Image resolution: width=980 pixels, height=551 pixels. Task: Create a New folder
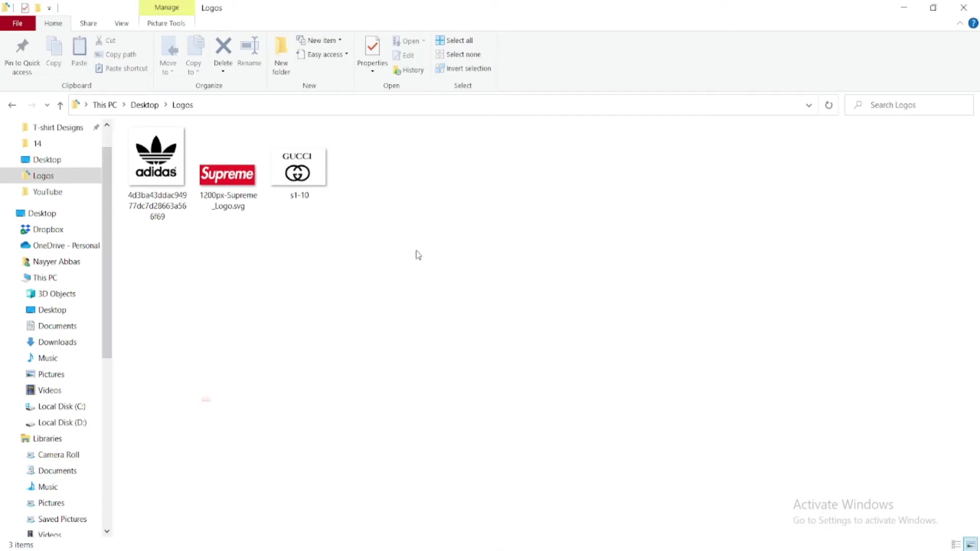[x=281, y=55]
